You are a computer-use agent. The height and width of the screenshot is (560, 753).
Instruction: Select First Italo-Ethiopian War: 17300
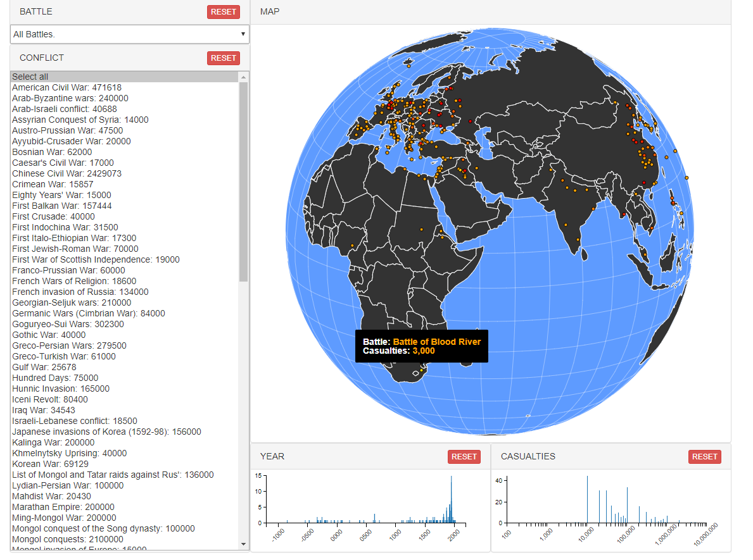[124, 238]
